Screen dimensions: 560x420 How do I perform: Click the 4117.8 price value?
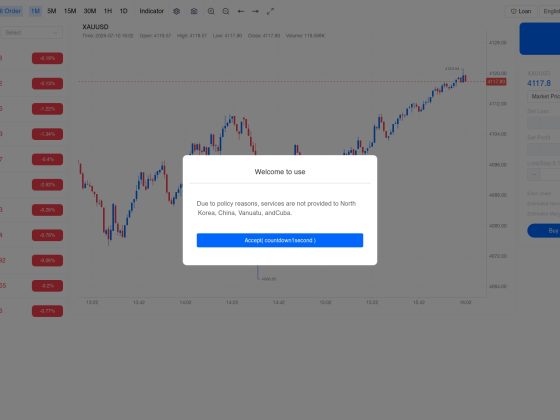(539, 83)
